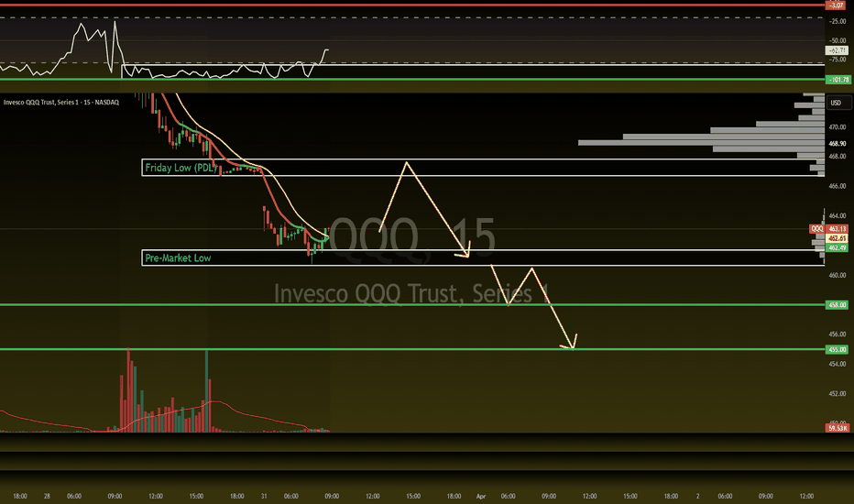Image resolution: width=854 pixels, height=504 pixels.
Task: Click the 460.00 price scale value
Action: point(838,275)
